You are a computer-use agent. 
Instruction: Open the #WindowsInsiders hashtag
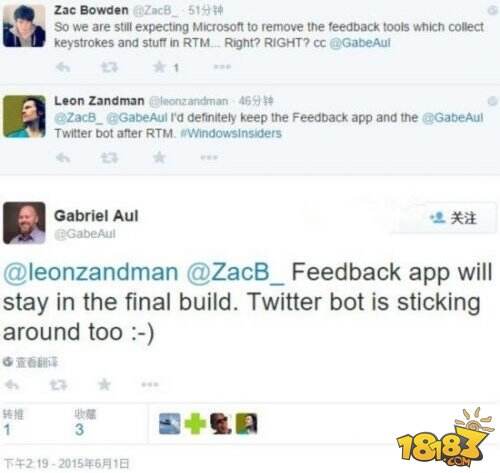231,134
